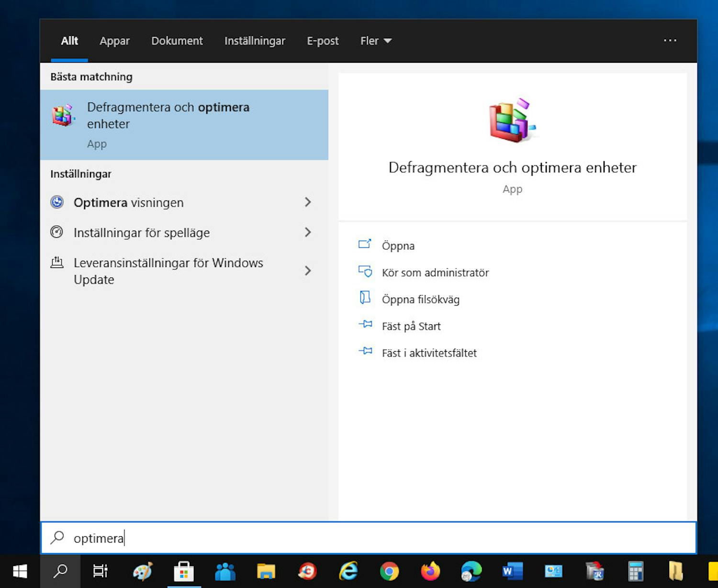Open File Explorer from the taskbar
Viewport: 718px width, 588px height.
[x=266, y=571]
